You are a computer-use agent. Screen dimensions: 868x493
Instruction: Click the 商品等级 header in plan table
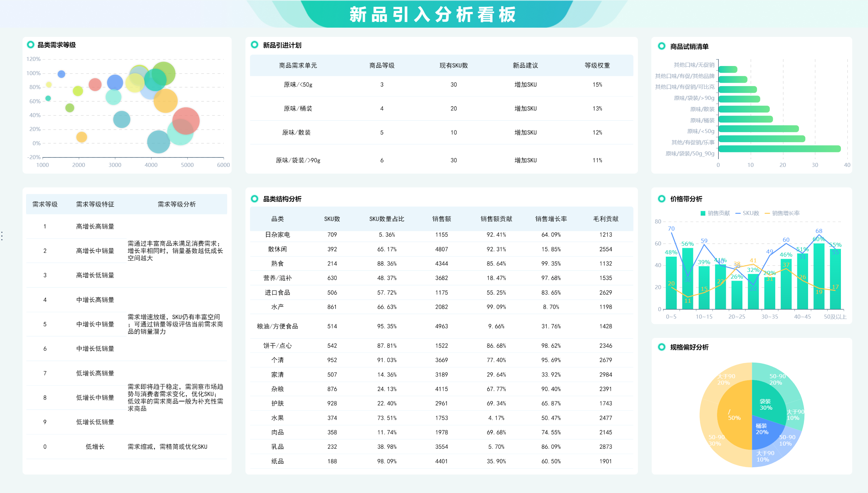coord(382,65)
